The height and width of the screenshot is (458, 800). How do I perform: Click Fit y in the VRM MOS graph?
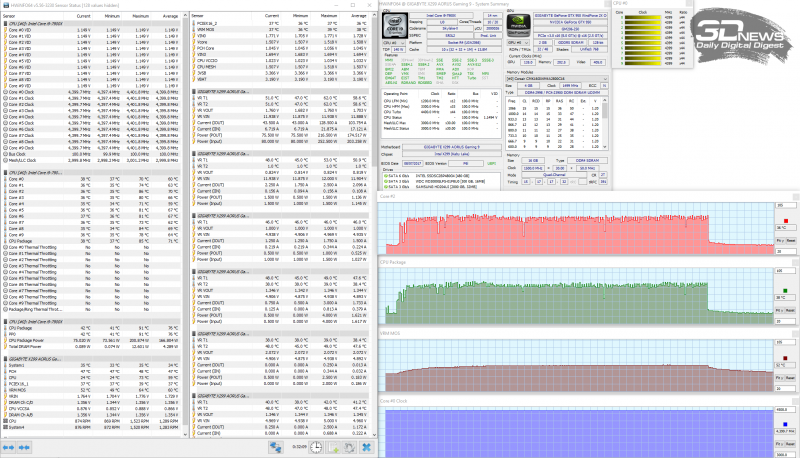[780, 378]
